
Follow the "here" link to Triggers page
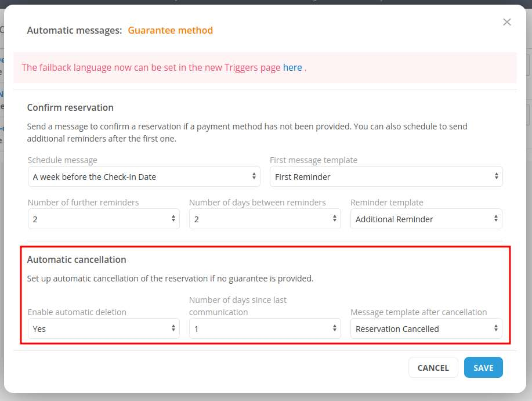pos(292,67)
